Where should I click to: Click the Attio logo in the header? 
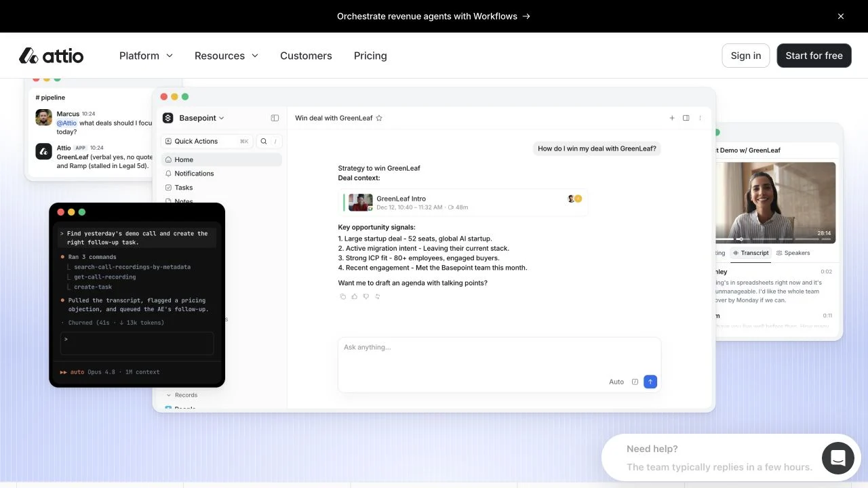tap(52, 56)
